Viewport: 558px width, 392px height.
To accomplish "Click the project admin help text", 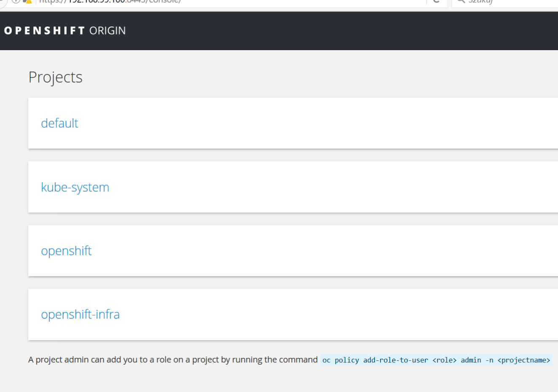I will (x=173, y=360).
